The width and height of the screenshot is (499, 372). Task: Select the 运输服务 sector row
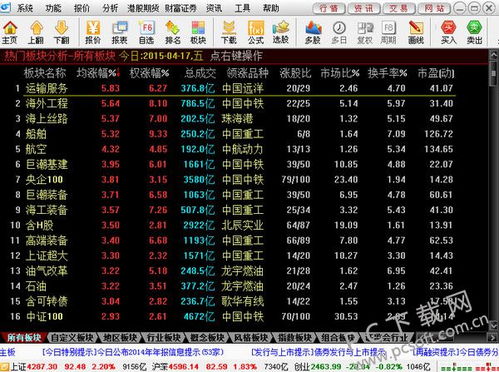click(233, 88)
